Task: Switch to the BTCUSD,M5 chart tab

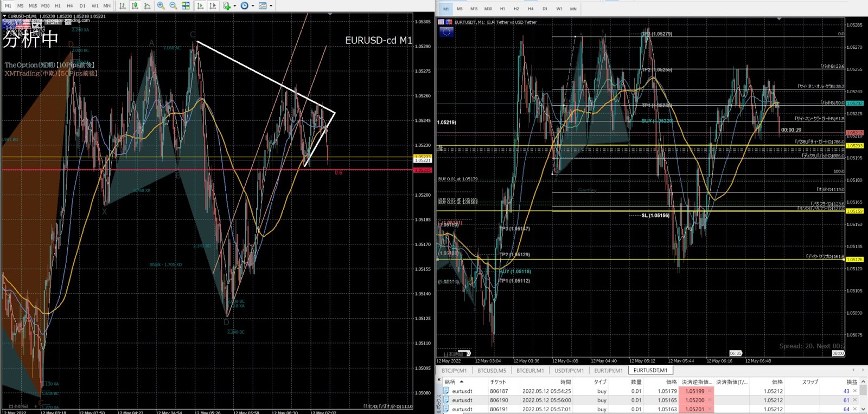Action: pos(492,371)
